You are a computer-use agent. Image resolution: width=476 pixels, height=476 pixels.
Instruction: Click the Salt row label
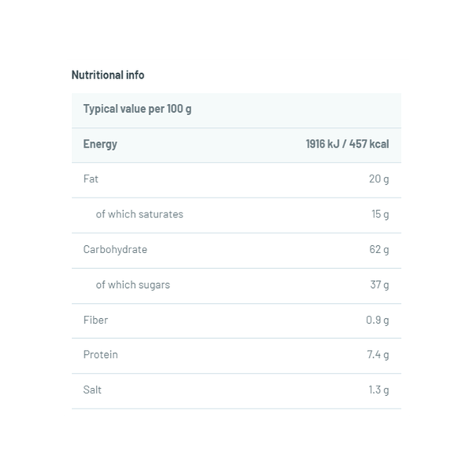click(x=93, y=390)
